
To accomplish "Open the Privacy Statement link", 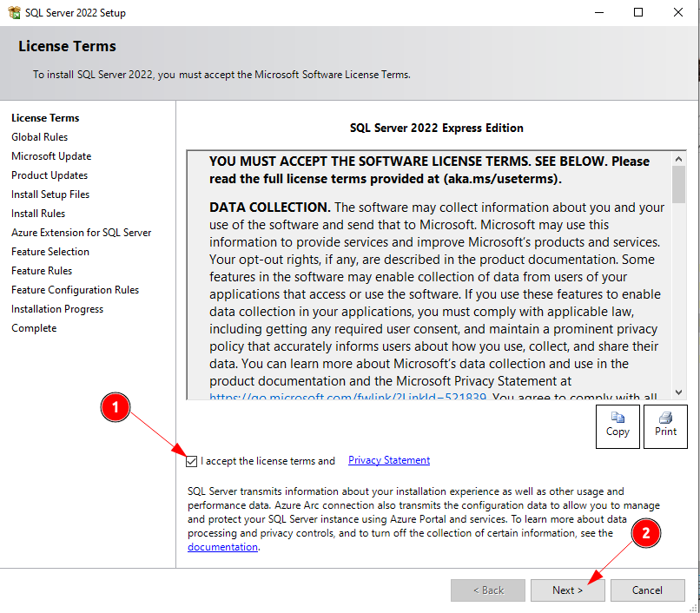I will click(x=389, y=460).
